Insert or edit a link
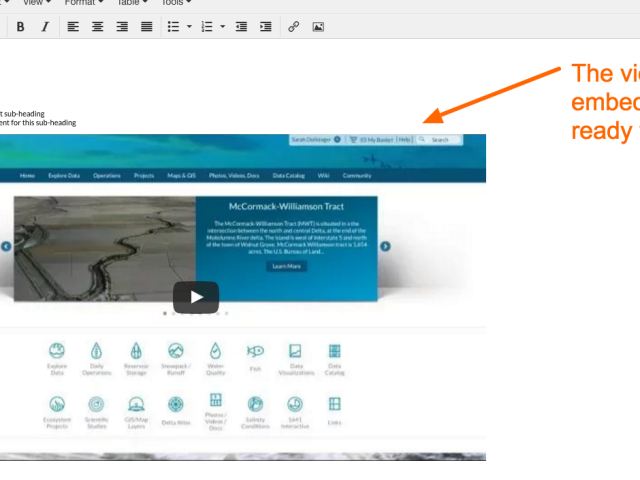This screenshot has height=480, width=640. (293, 27)
